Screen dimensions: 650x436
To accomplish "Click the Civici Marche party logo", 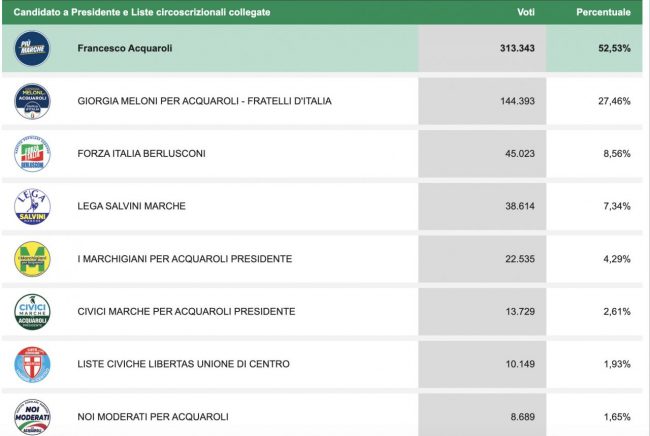I will click(x=32, y=311).
